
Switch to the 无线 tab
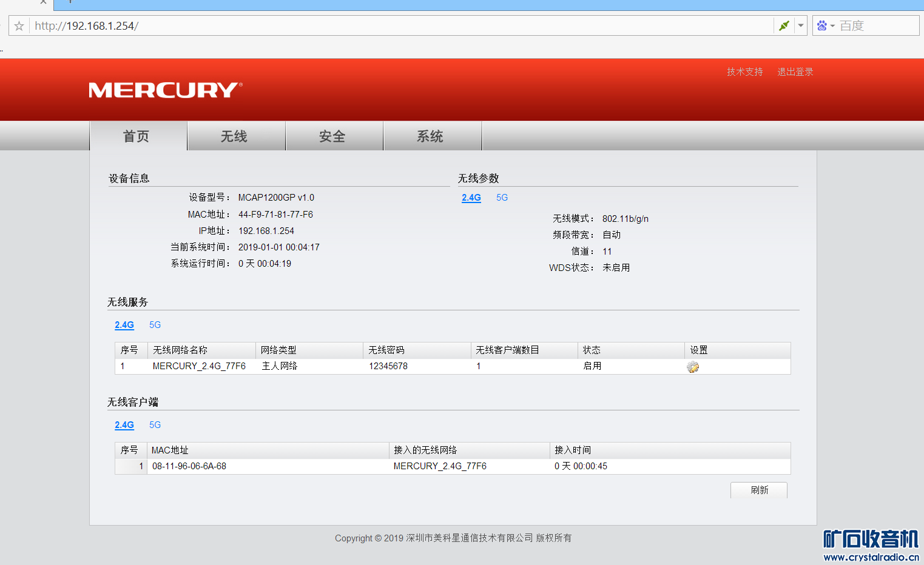(237, 136)
